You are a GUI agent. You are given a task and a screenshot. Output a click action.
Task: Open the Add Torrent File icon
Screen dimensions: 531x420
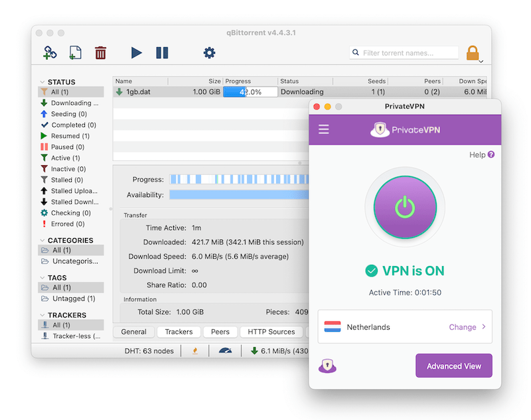[x=75, y=52]
